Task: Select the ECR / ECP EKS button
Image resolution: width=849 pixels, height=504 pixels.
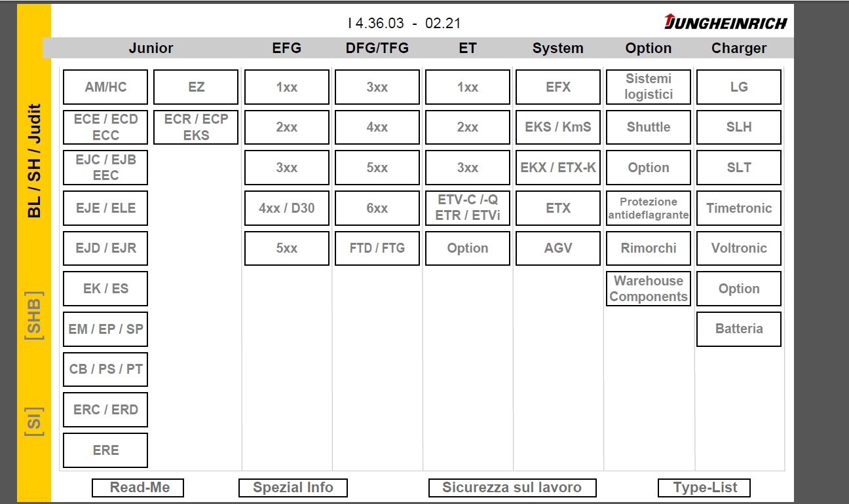Action: 196,127
